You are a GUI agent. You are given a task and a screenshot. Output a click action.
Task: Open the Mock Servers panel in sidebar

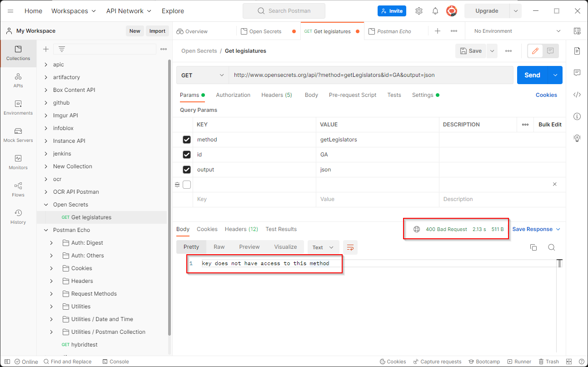pyautogui.click(x=18, y=134)
